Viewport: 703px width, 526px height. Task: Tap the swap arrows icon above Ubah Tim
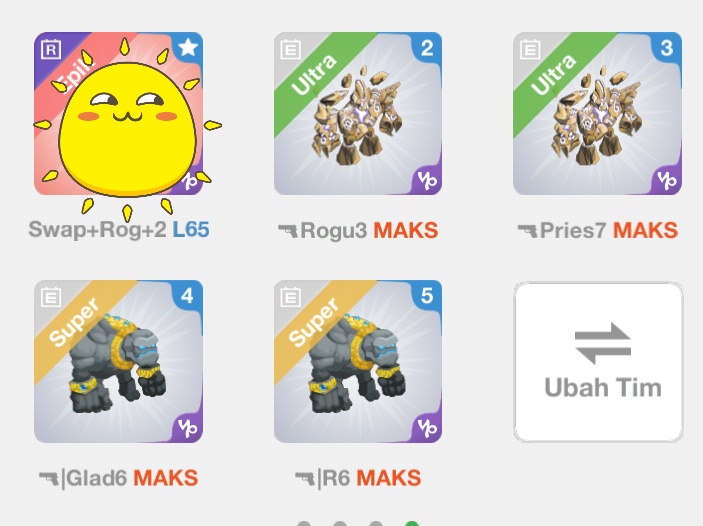(x=603, y=343)
